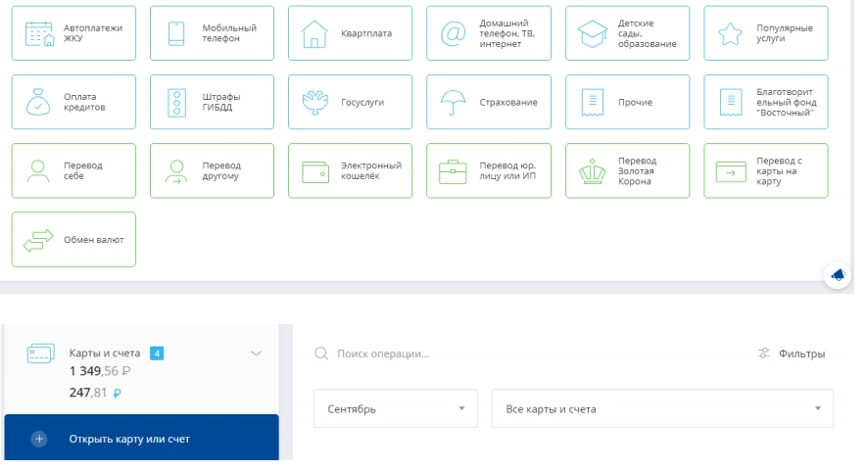Open Страхование umbrella icon
Viewport: 868px width, 471px height.
coord(453,102)
